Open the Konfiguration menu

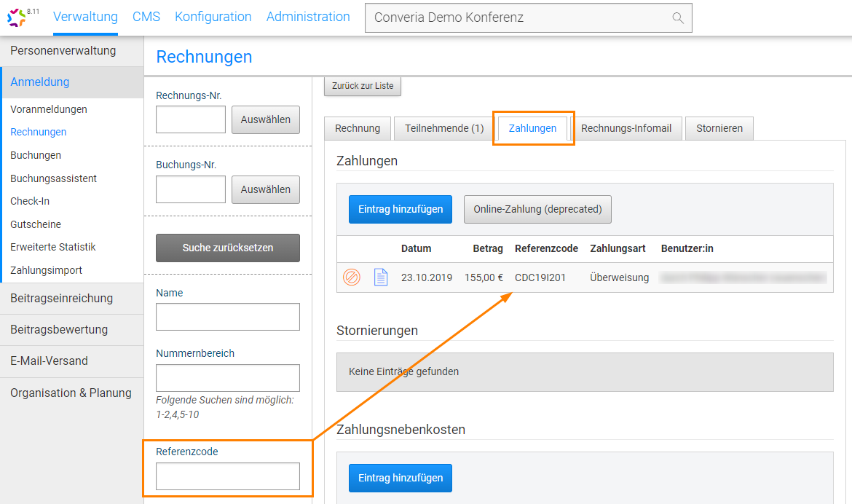(213, 17)
